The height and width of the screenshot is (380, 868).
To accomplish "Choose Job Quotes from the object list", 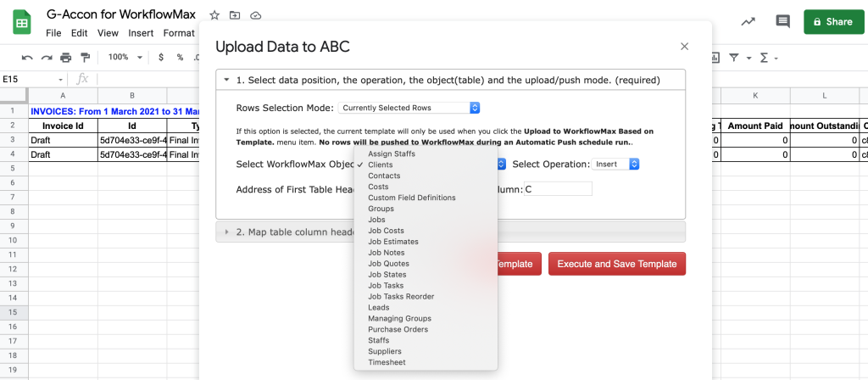I will tap(388, 264).
